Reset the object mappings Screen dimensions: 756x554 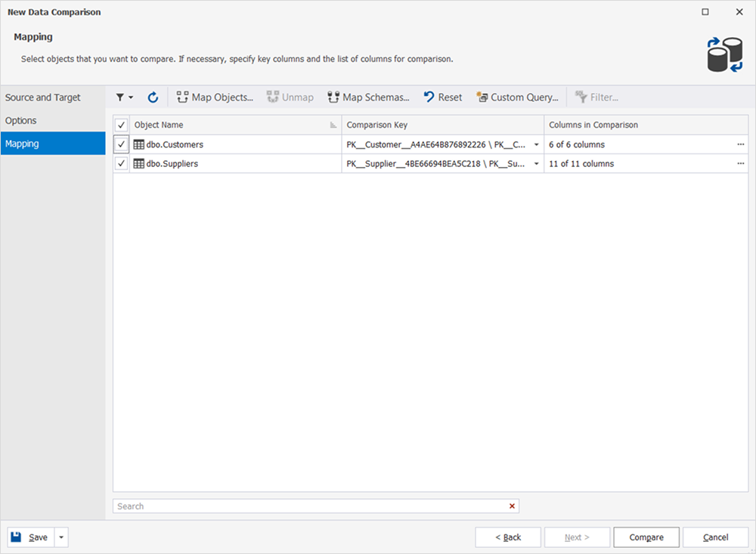[x=442, y=97]
